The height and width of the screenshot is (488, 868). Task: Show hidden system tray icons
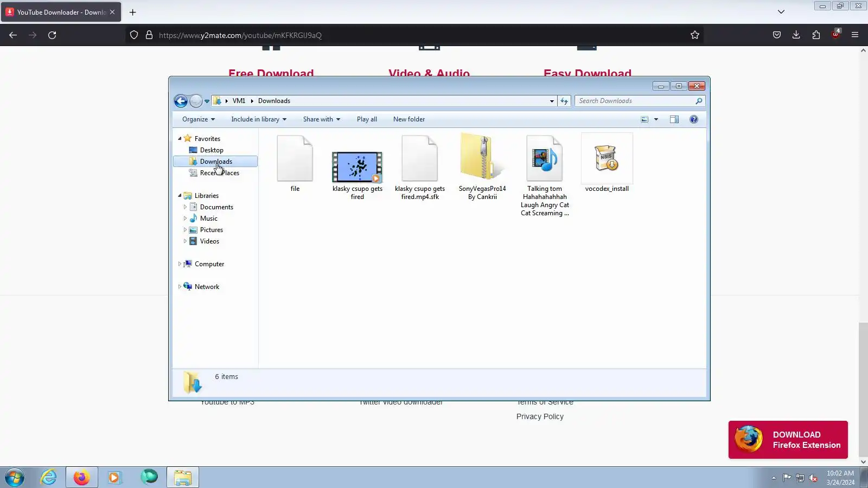point(774,478)
